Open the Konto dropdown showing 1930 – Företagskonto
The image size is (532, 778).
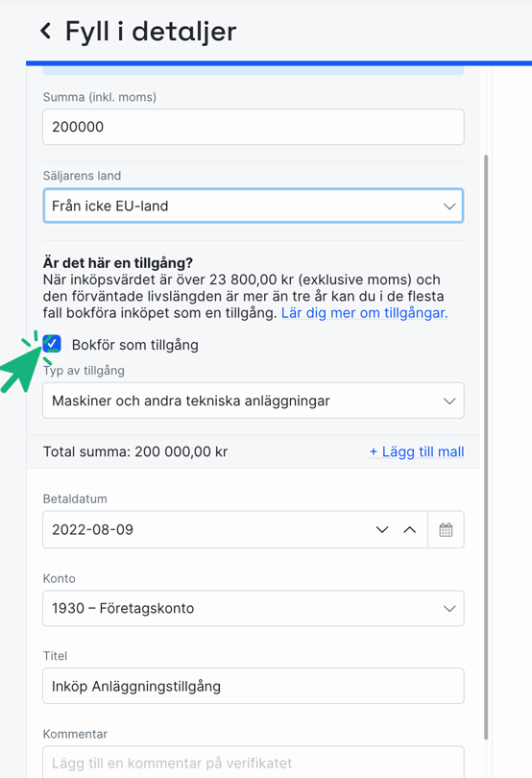(x=254, y=608)
